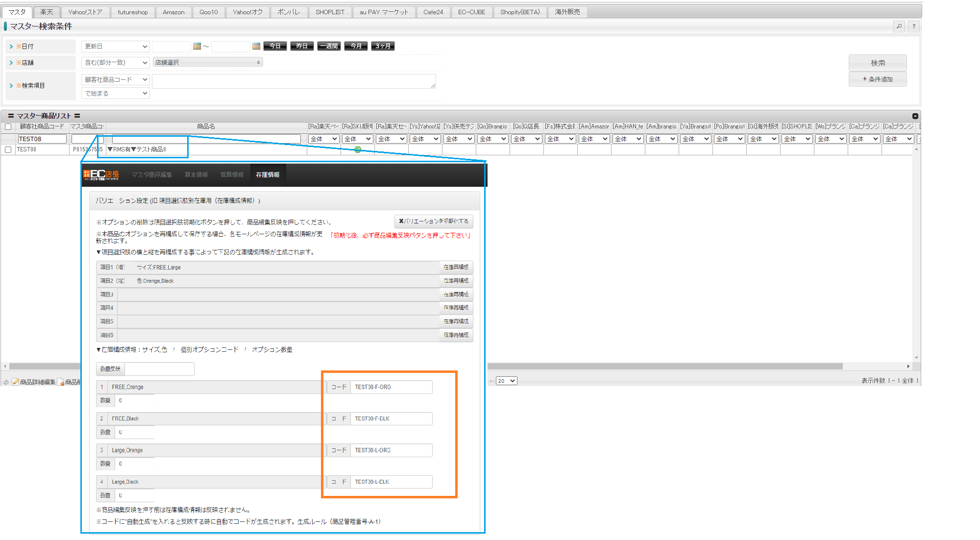Open 基本情報 tab in popup
The width and height of the screenshot is (980, 540).
196,175
